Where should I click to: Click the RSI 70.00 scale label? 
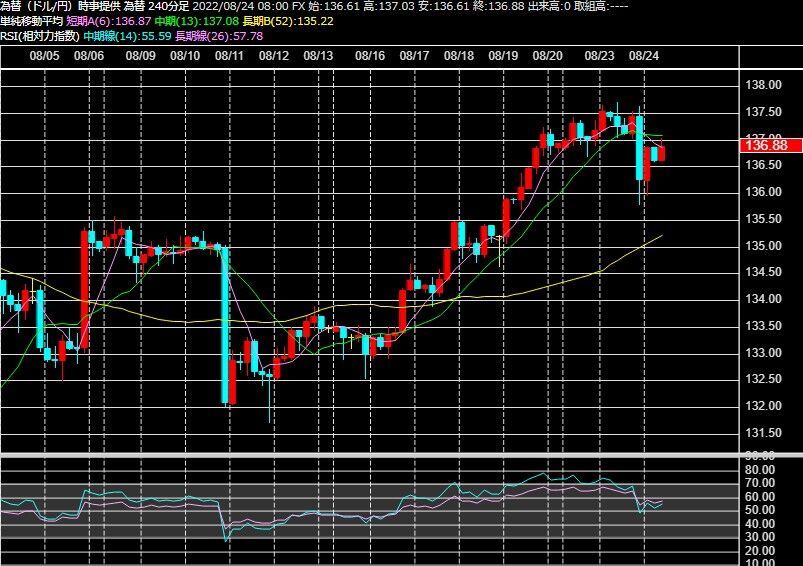pos(760,483)
